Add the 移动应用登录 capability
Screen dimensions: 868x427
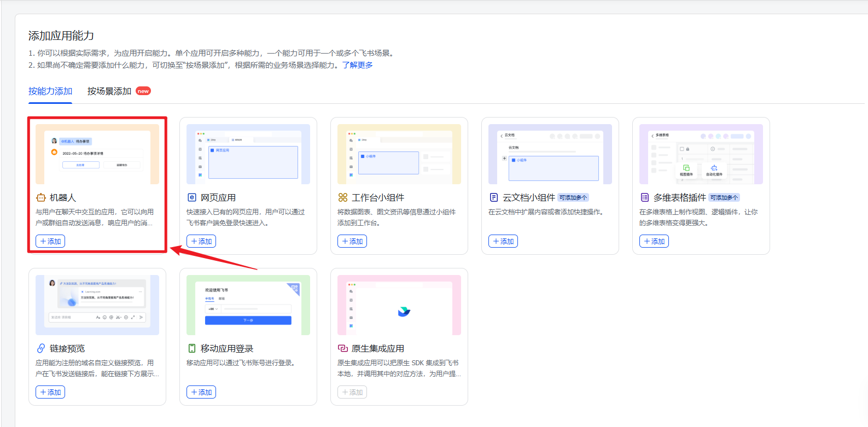click(201, 392)
